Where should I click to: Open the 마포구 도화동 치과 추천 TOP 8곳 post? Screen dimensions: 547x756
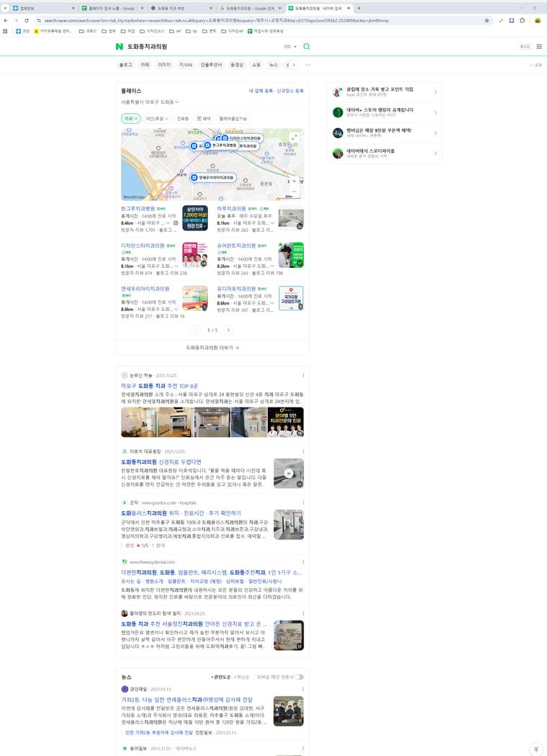(x=160, y=386)
